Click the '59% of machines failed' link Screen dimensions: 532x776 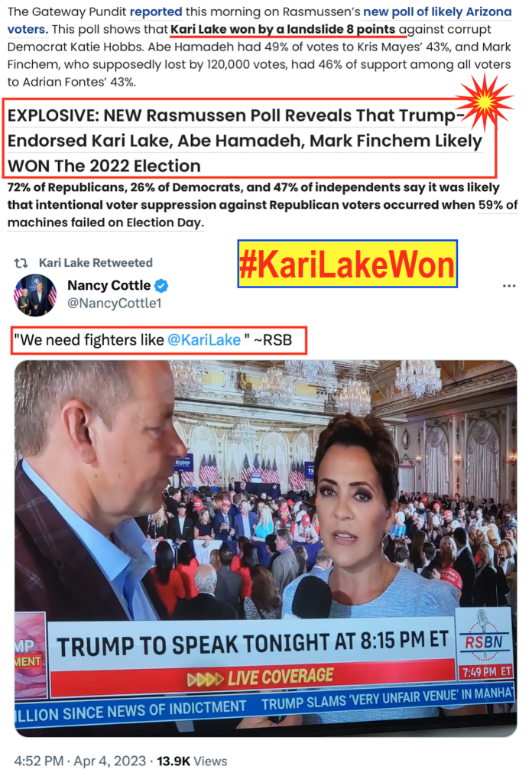click(x=498, y=205)
